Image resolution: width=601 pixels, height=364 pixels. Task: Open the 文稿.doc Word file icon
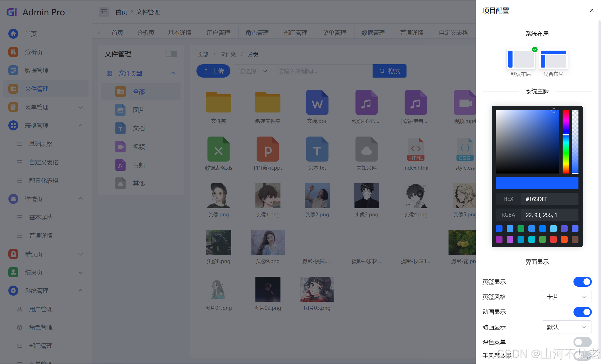point(317,103)
